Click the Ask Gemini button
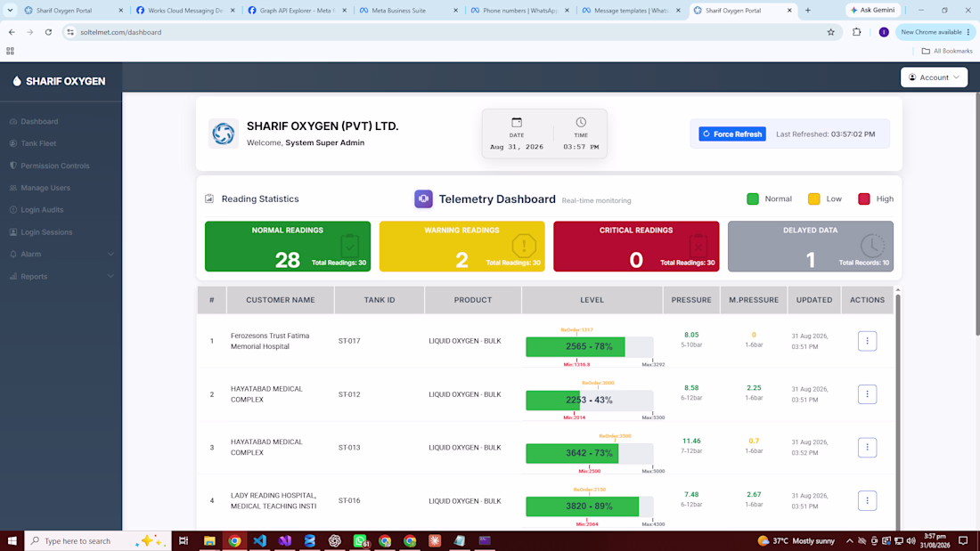980x551 pixels. point(872,10)
